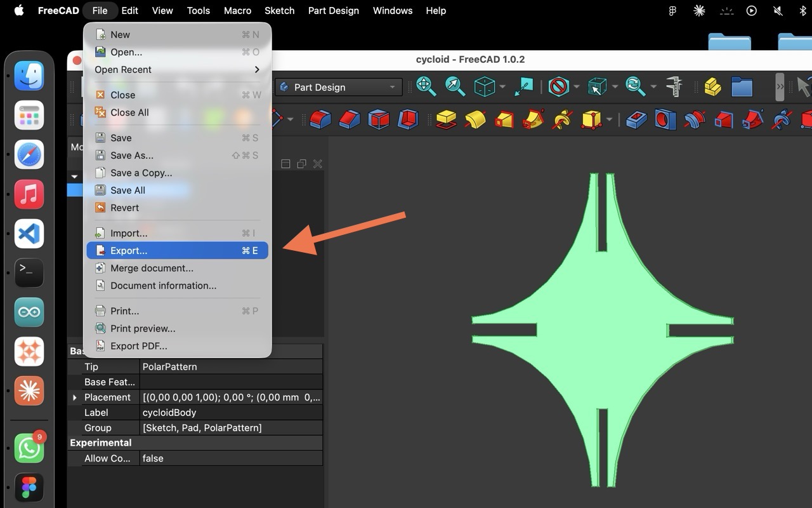Image resolution: width=812 pixels, height=508 pixels.
Task: Click the Pad tool icon
Action: [447, 119]
